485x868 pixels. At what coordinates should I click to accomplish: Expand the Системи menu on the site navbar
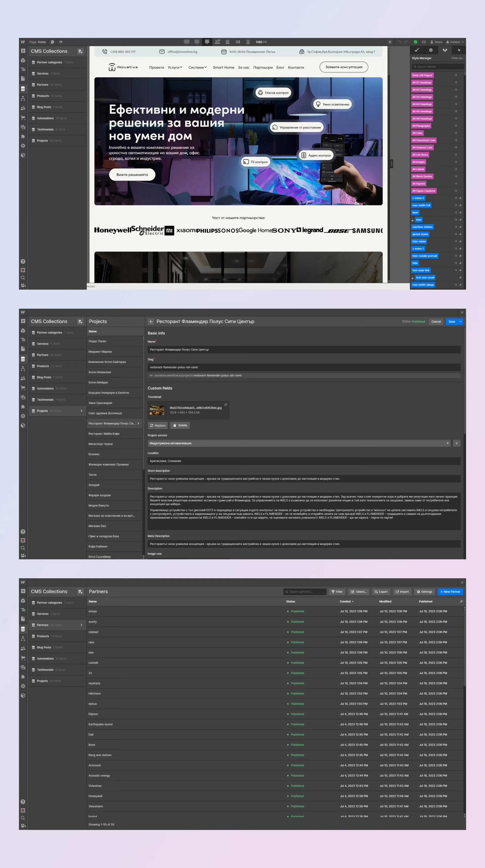198,67
